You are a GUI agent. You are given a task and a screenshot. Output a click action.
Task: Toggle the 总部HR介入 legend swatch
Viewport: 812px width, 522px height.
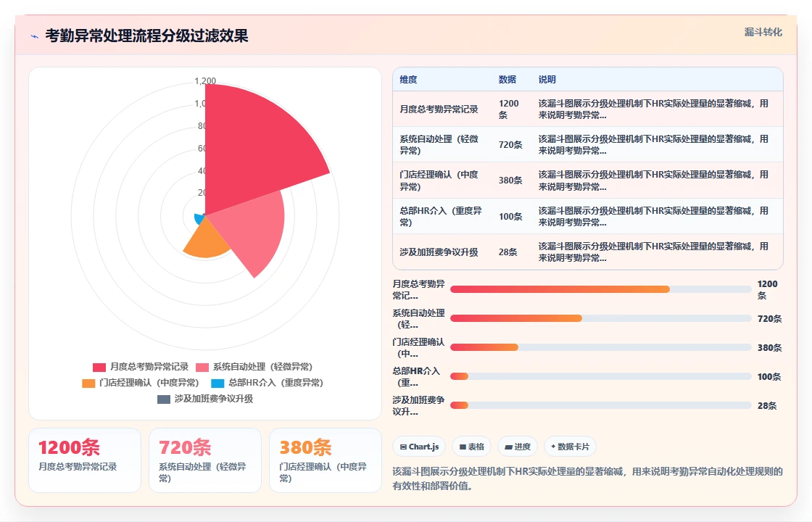tap(217, 384)
